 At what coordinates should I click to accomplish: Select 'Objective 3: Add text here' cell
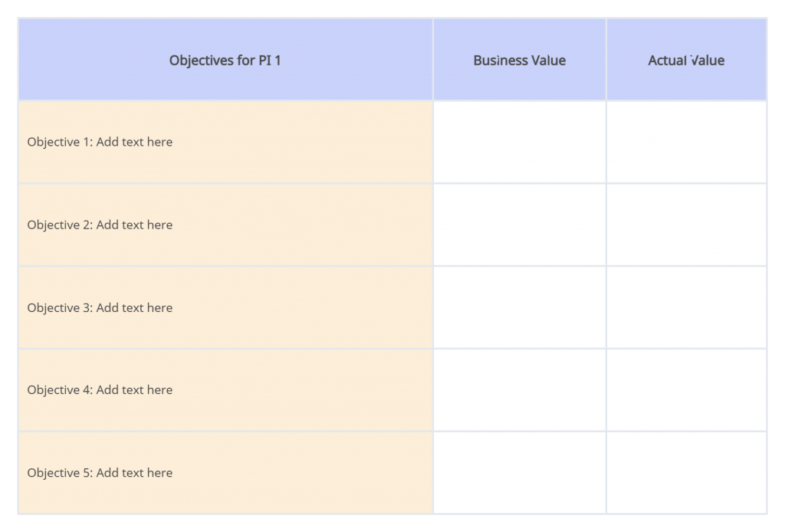click(225, 307)
